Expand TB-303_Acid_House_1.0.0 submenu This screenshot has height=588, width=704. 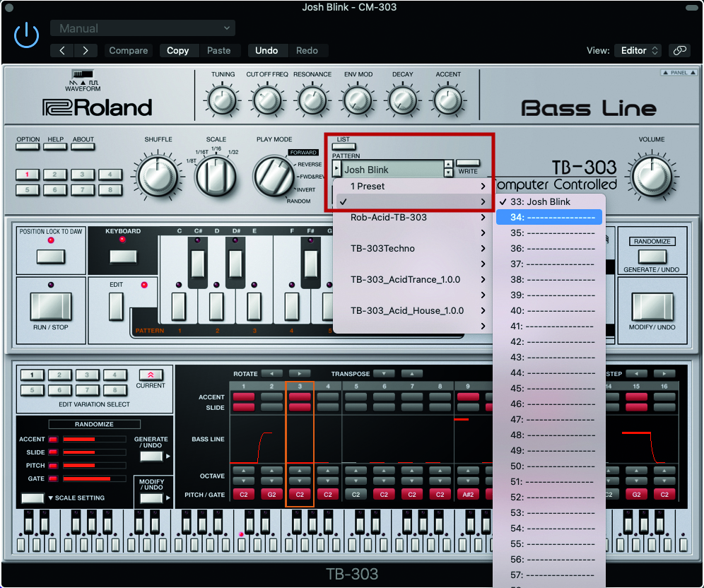[413, 310]
